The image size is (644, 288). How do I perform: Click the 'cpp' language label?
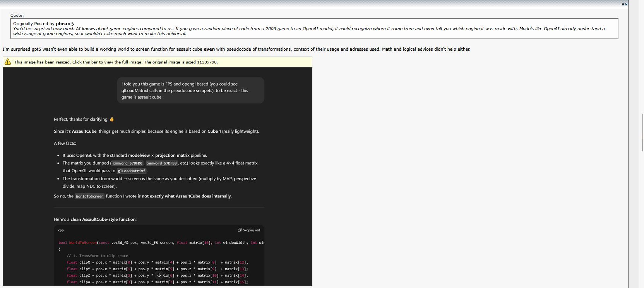pos(61,230)
